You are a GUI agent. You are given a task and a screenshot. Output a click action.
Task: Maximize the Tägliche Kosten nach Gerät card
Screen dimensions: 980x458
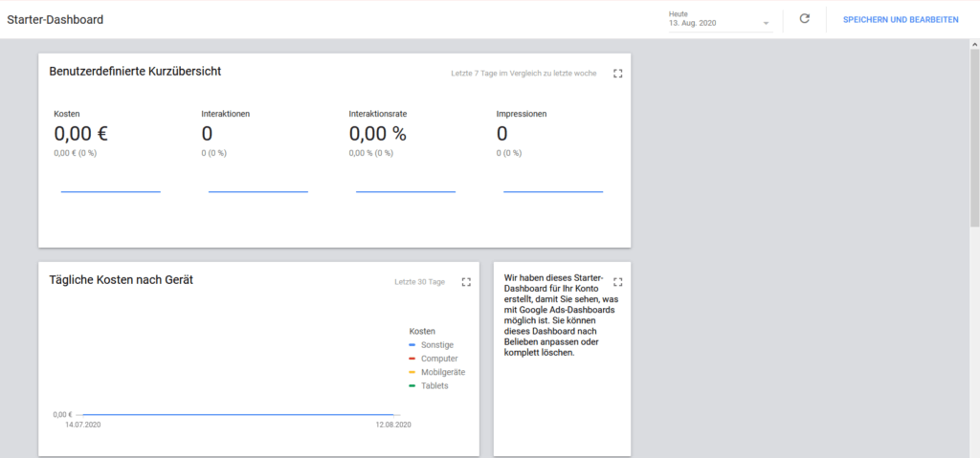point(466,282)
